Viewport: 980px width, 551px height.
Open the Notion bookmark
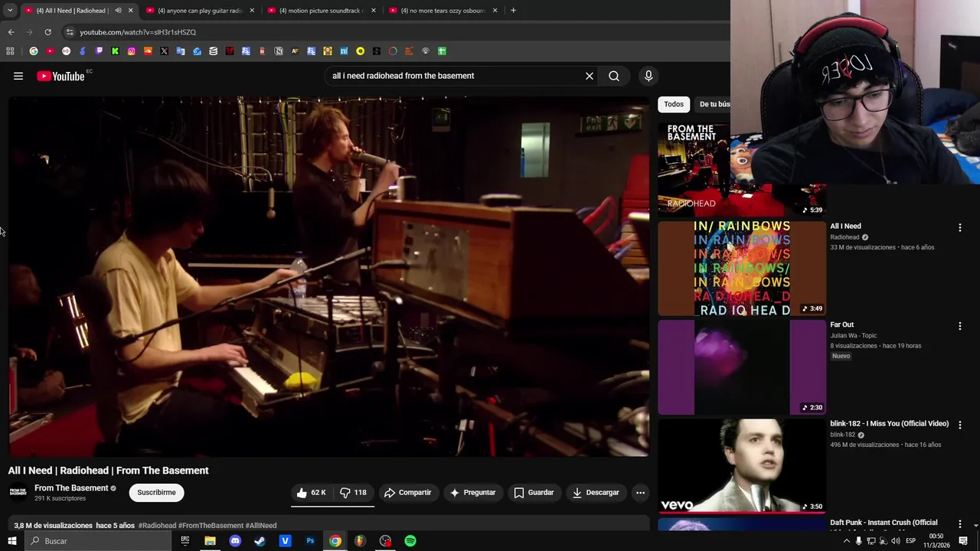279,51
